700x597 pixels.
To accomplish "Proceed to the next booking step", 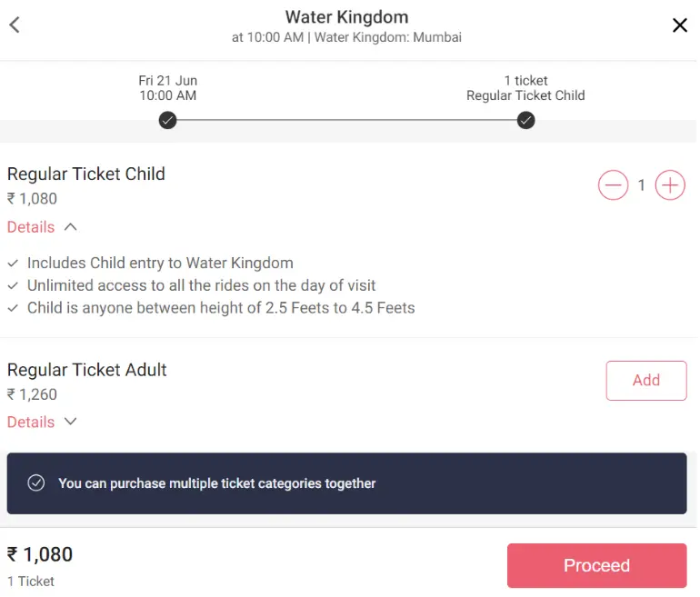I will 596,565.
